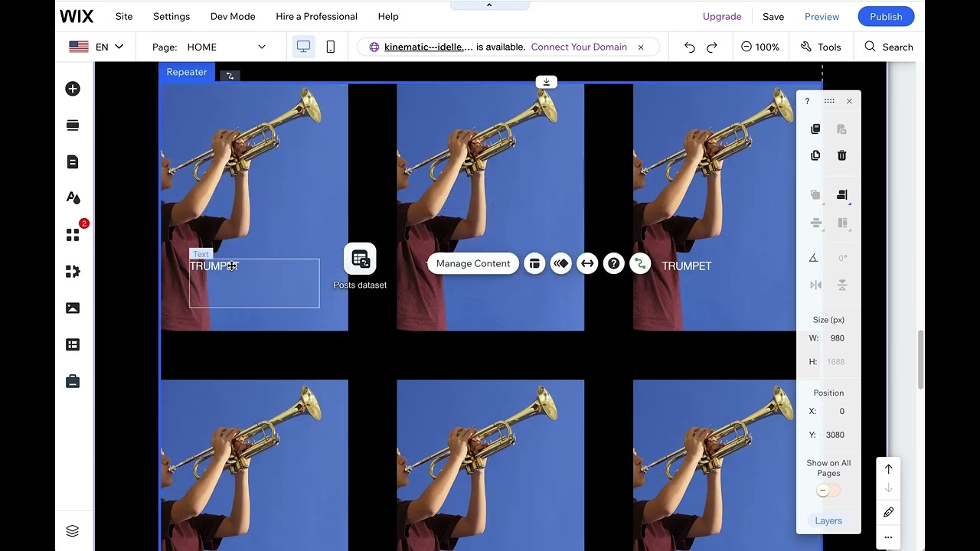Image resolution: width=980 pixels, height=551 pixels.
Task: Open the Dev Mode menu
Action: tap(233, 16)
